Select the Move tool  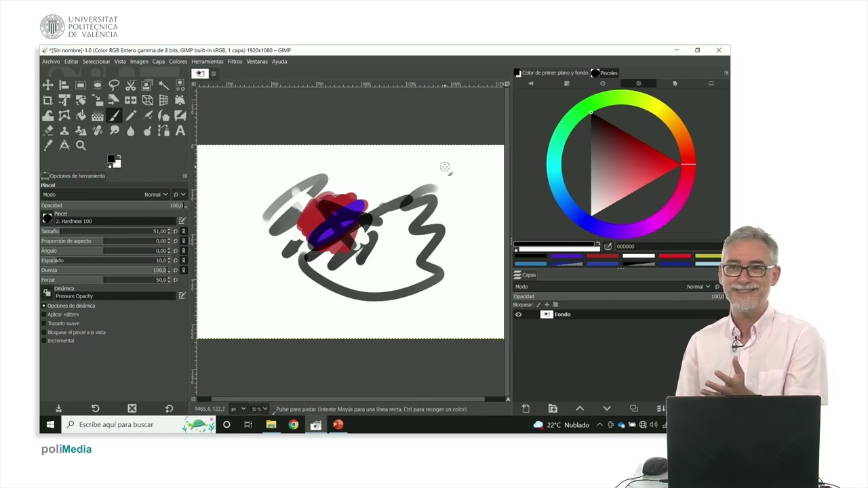(47, 85)
